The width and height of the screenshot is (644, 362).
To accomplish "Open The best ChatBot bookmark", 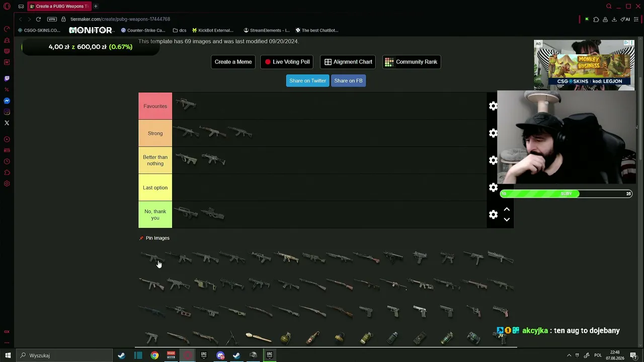I will [316, 30].
